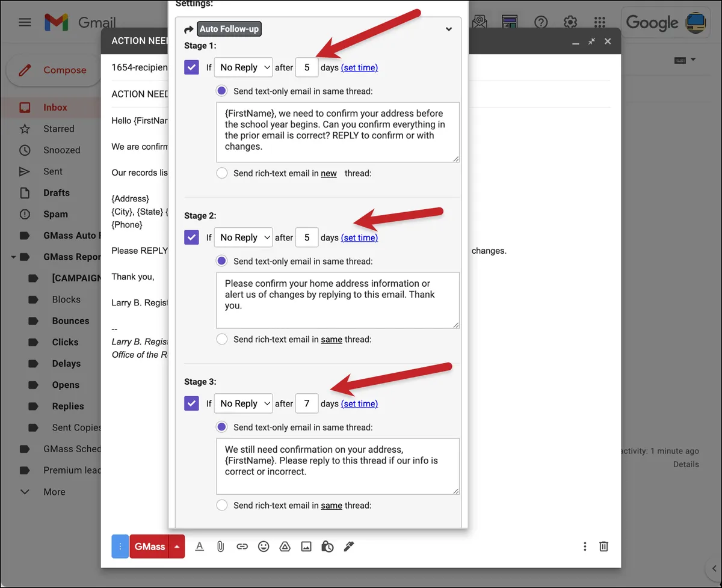
Task: Open more options three-dot icon in compose
Action: point(585,547)
